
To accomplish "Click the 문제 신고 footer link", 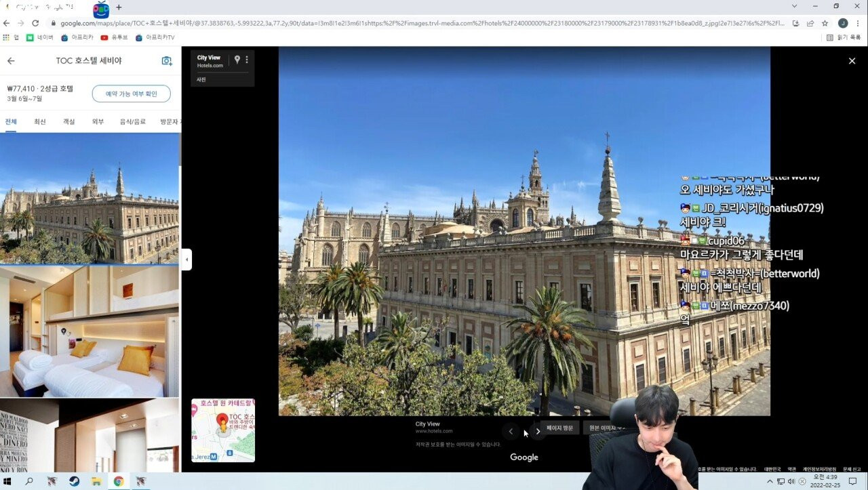I will 852,469.
